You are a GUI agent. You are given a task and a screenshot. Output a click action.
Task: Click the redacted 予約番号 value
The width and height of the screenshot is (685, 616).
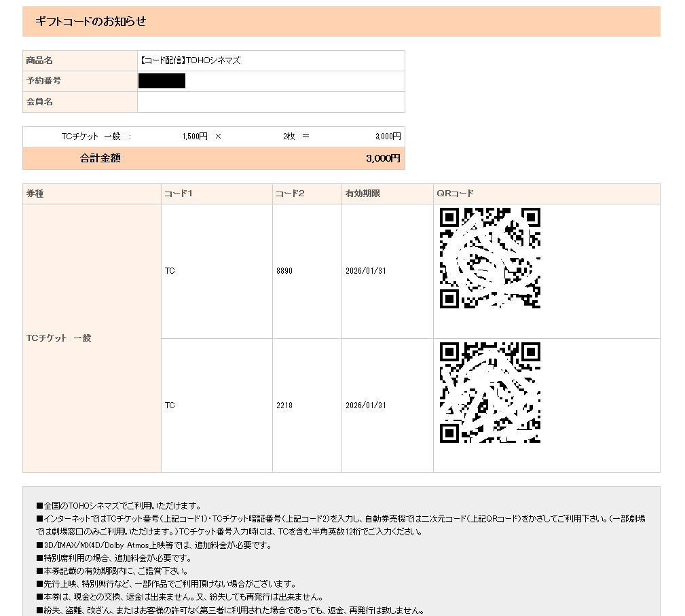162,81
